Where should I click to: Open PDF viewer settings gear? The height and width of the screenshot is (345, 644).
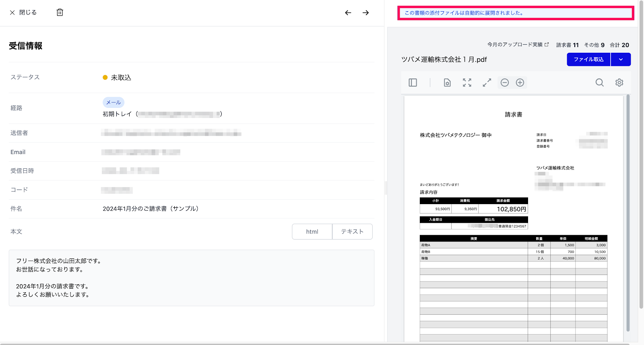(x=619, y=83)
